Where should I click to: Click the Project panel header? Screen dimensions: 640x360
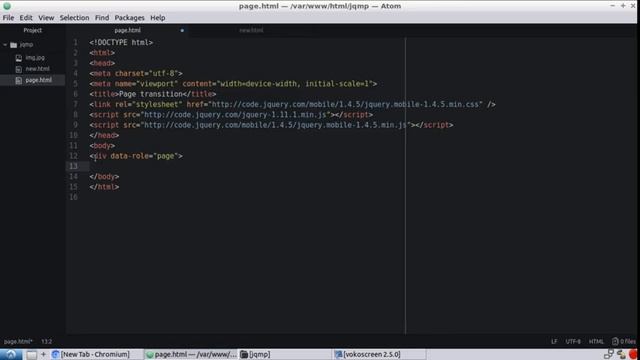click(x=33, y=30)
